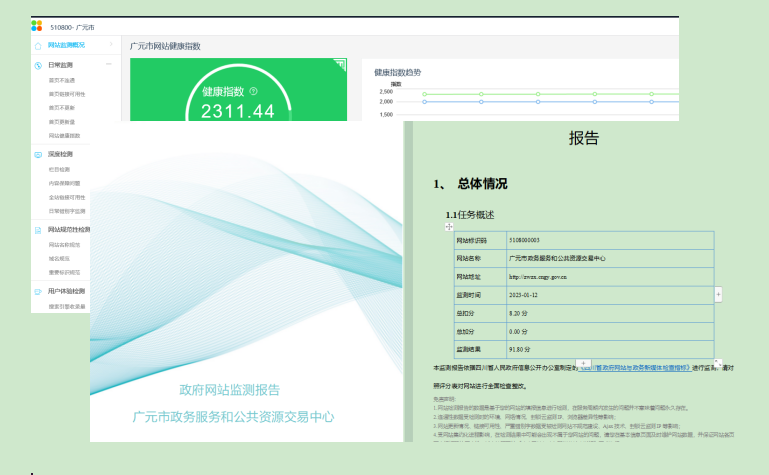The height and width of the screenshot is (475, 769).
Task: Select the 用户体验检测 menu heading
Action: 66,291
